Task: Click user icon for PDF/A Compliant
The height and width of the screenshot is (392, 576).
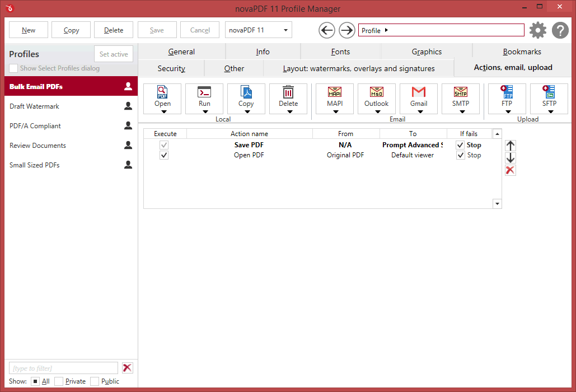Action: point(128,125)
